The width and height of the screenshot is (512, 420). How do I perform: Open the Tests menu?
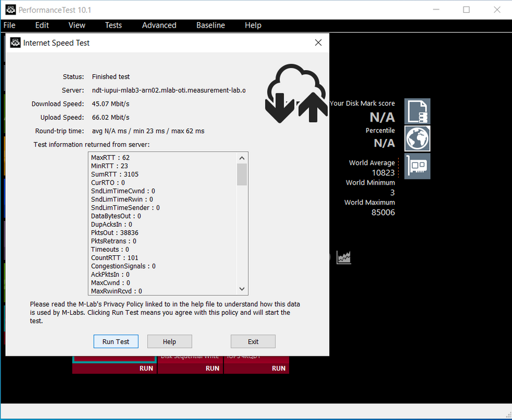click(113, 25)
